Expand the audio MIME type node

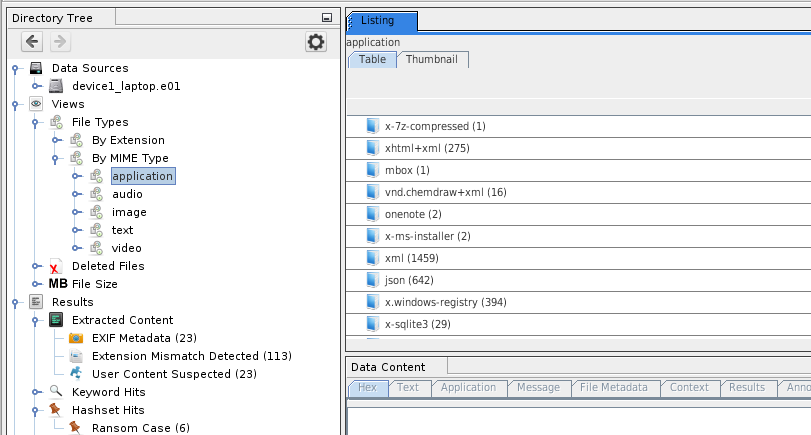pyautogui.click(x=77, y=194)
